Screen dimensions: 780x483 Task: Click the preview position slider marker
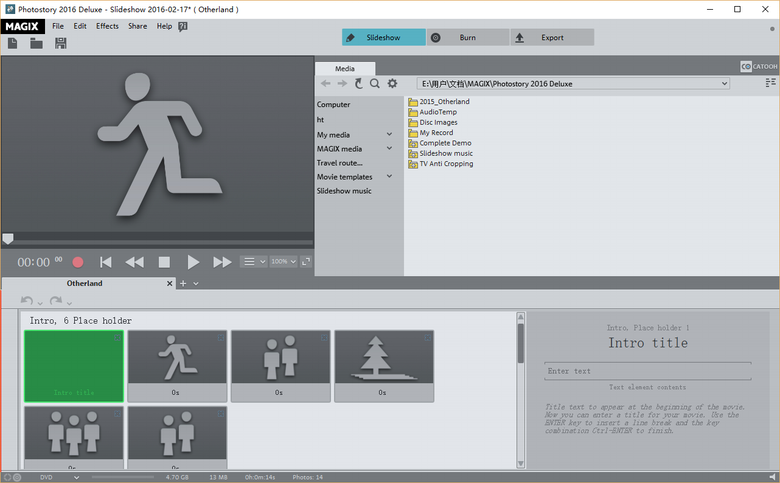point(8,239)
